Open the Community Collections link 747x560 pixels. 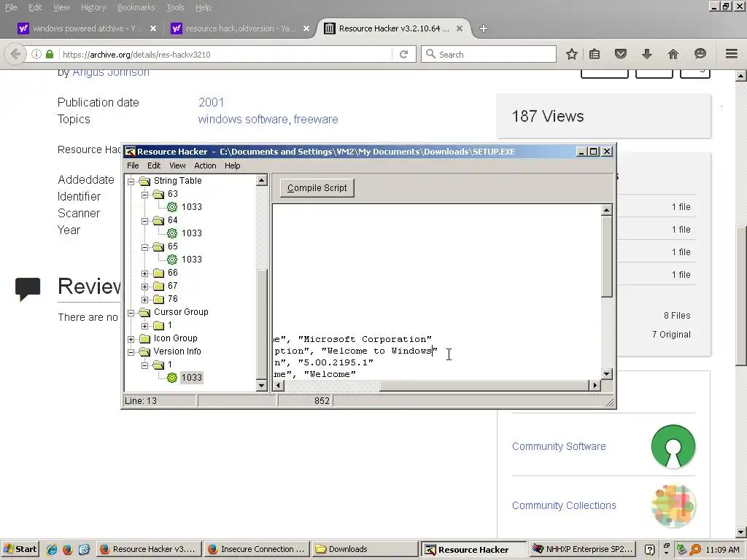(x=564, y=505)
